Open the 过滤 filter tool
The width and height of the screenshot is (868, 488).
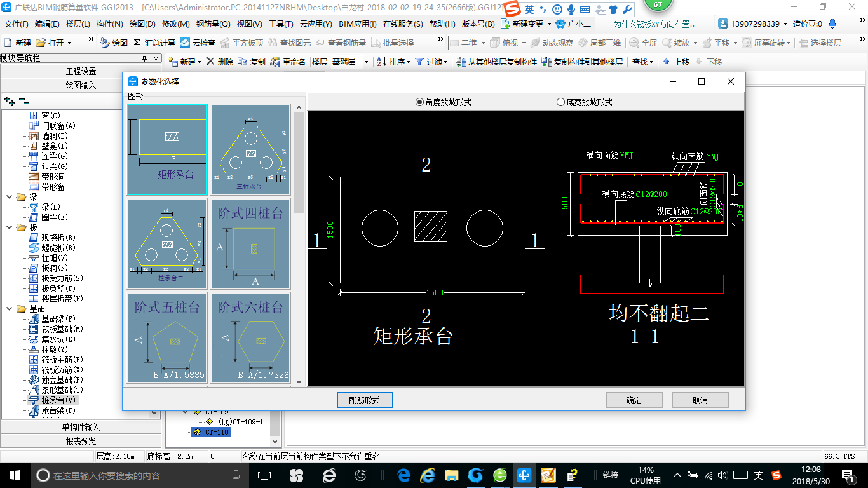(431, 62)
